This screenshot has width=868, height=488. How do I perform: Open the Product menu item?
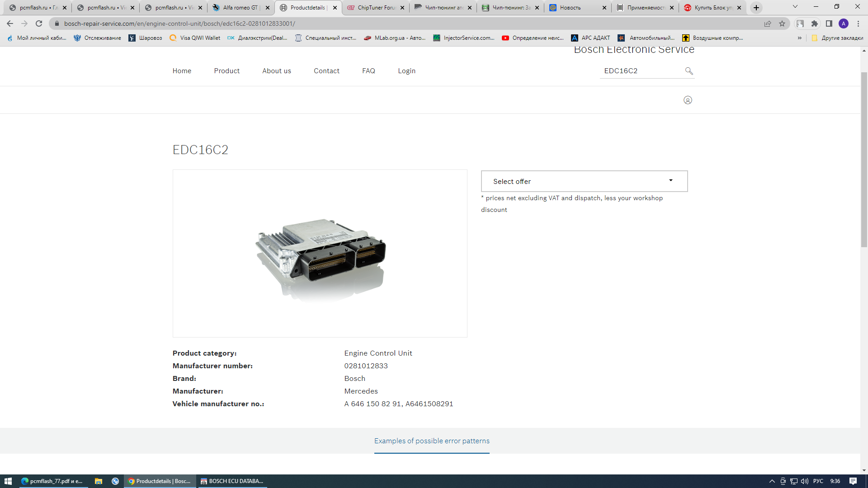coord(226,71)
